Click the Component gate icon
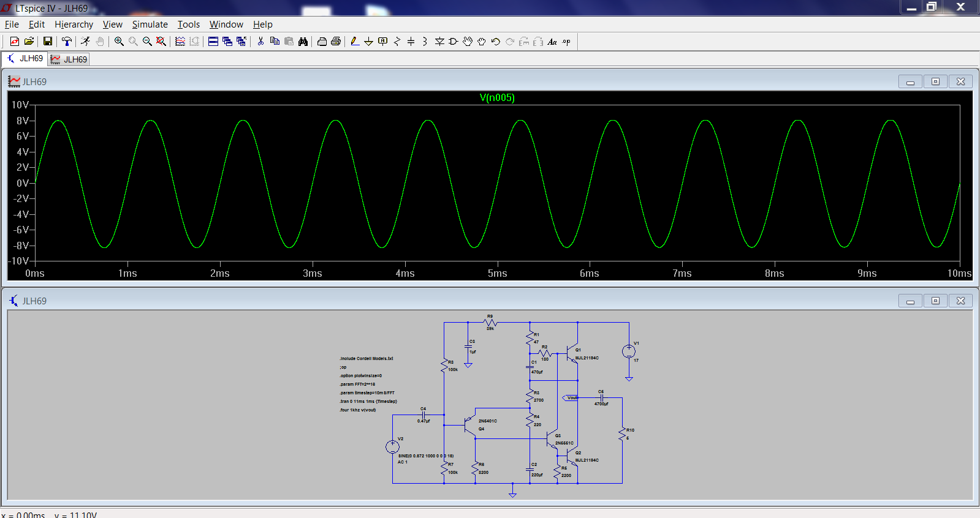980x518 pixels. point(454,42)
